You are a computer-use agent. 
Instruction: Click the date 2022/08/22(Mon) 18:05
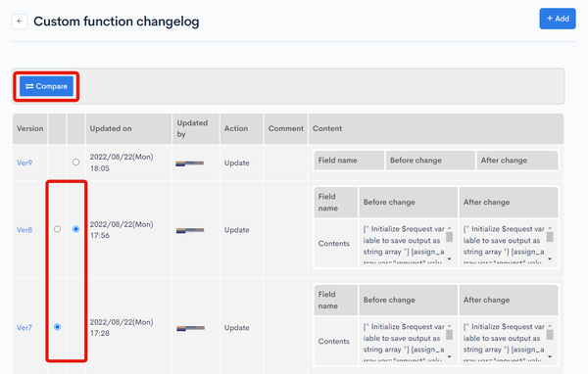pos(122,163)
